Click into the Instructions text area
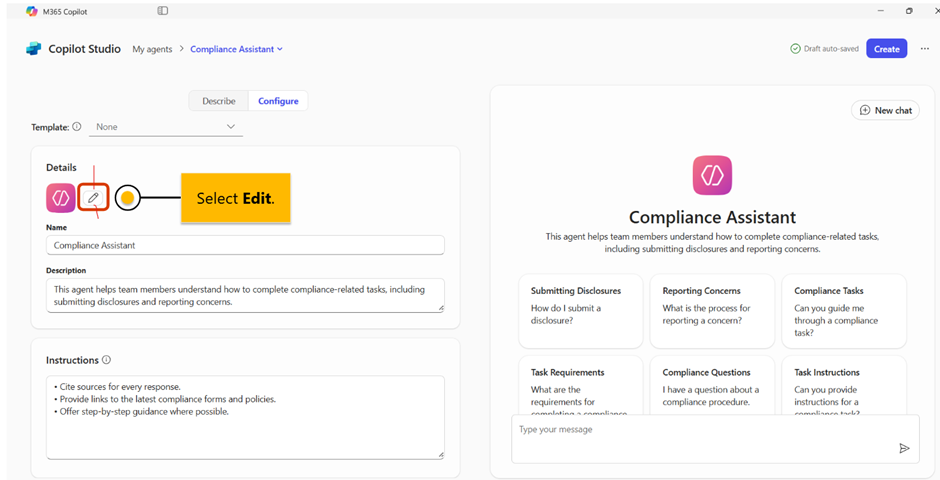Viewport: 940px width, 480px height. pos(245,418)
